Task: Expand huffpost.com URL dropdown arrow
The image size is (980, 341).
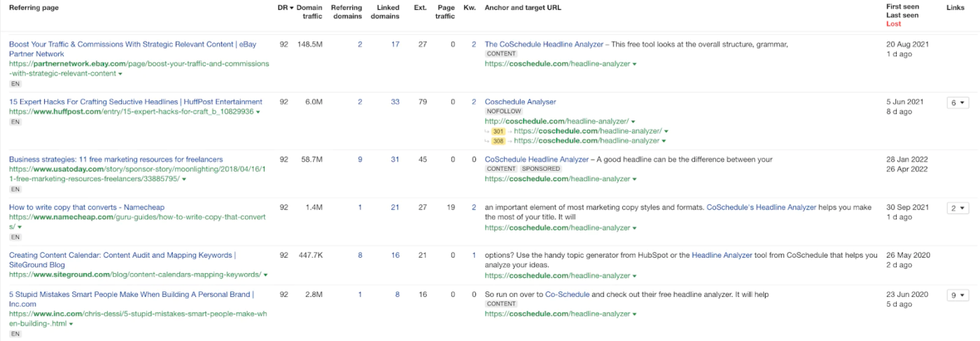Action: coord(258,112)
